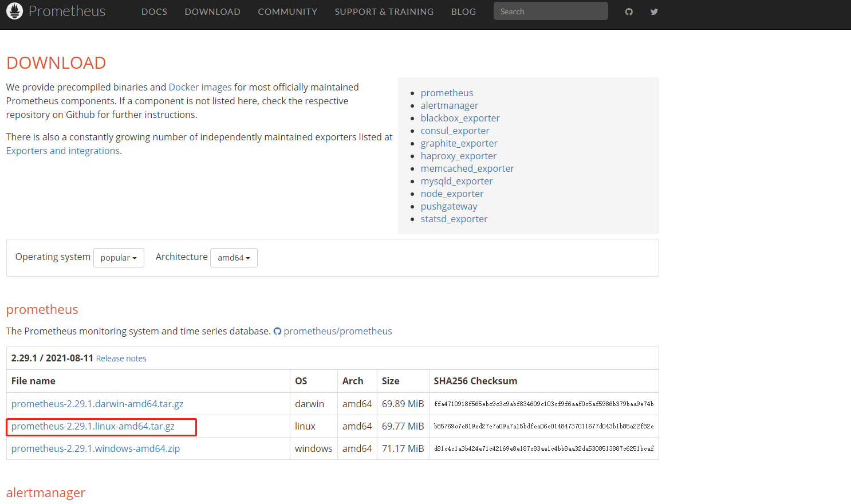
Task: Click the Size column header
Action: (x=391, y=381)
